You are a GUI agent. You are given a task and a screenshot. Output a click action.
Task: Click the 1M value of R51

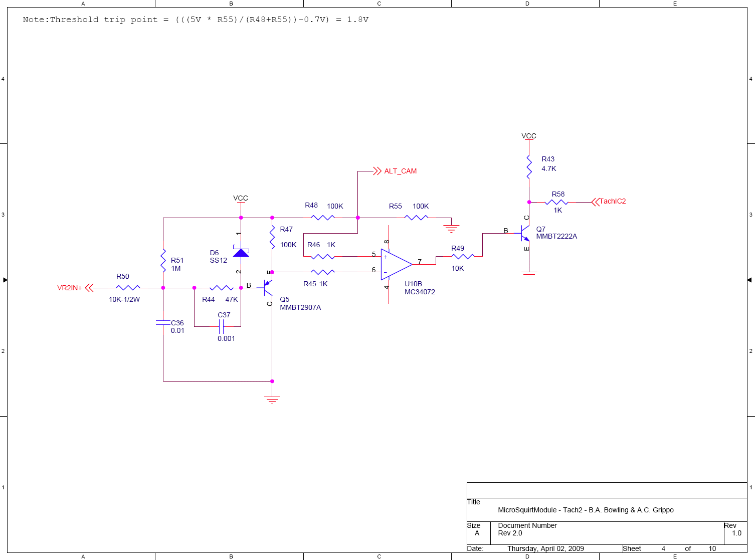(x=176, y=268)
